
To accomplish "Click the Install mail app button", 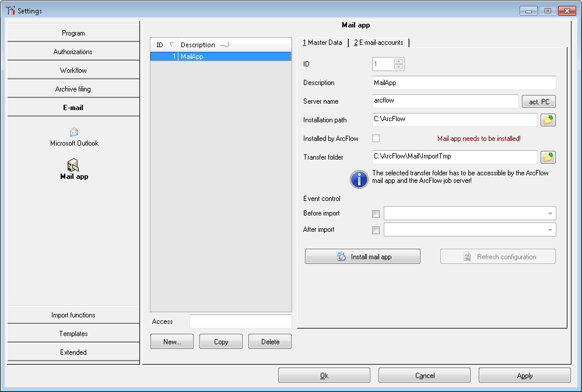I will pyautogui.click(x=363, y=257).
